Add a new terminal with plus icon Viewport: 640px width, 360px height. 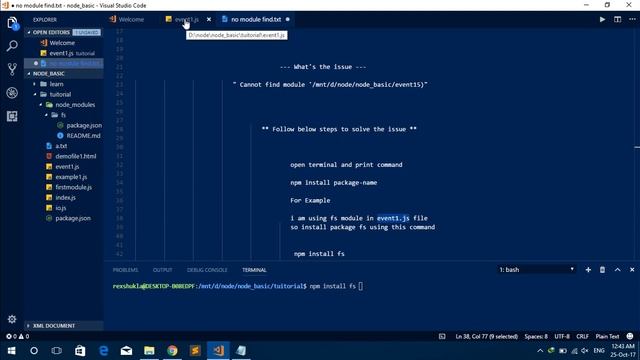click(x=588, y=269)
